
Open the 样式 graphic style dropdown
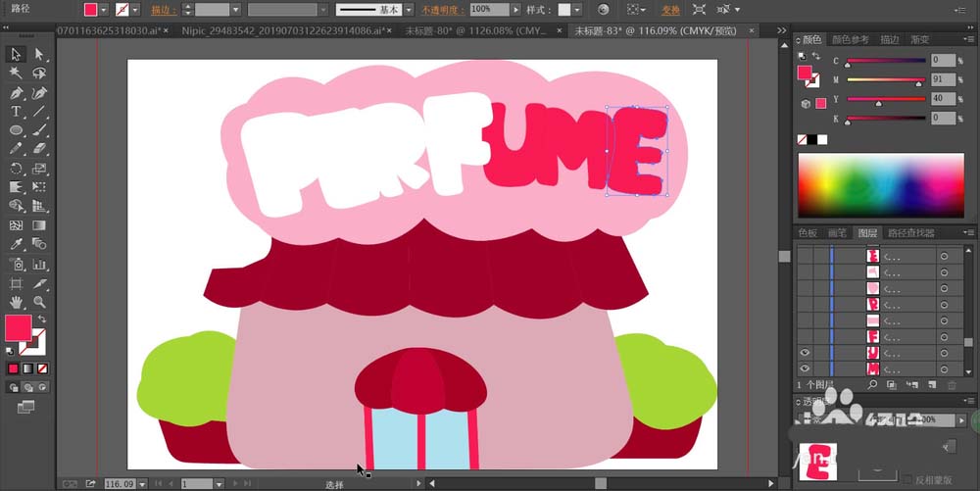coord(577,10)
